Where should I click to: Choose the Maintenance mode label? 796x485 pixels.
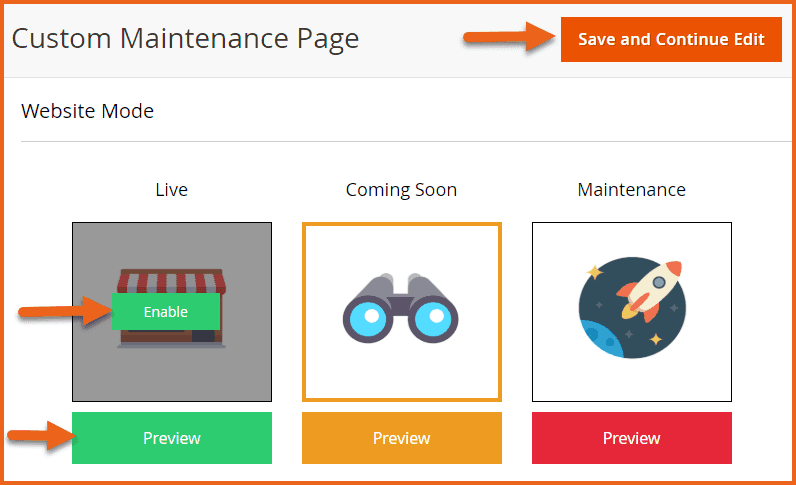[x=632, y=189]
